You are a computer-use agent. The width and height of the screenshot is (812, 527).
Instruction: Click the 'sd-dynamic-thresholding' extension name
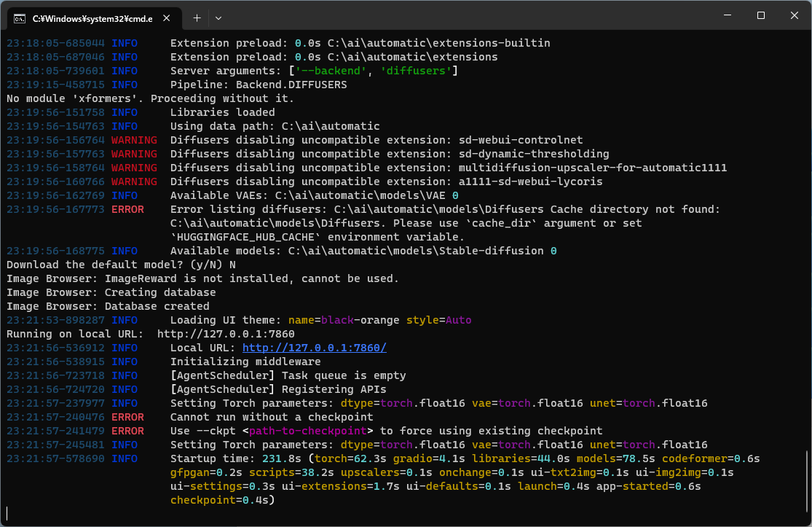[x=534, y=154]
